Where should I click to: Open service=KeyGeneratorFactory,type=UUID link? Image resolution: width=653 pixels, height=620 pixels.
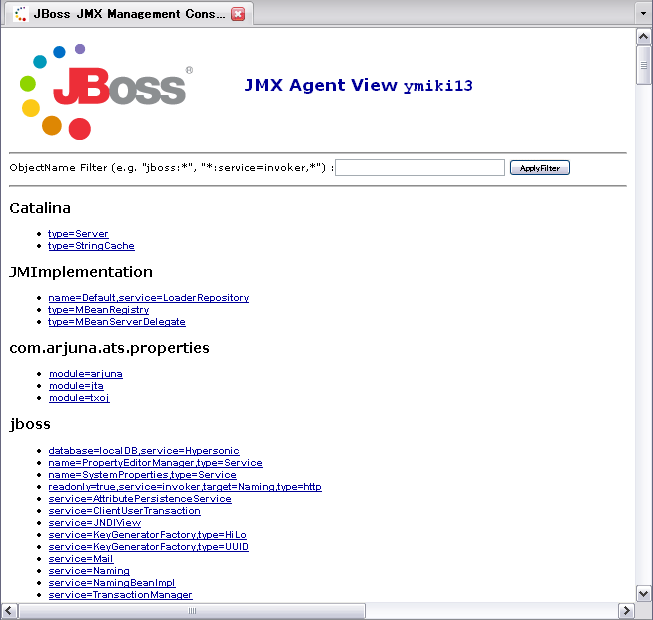[149, 547]
